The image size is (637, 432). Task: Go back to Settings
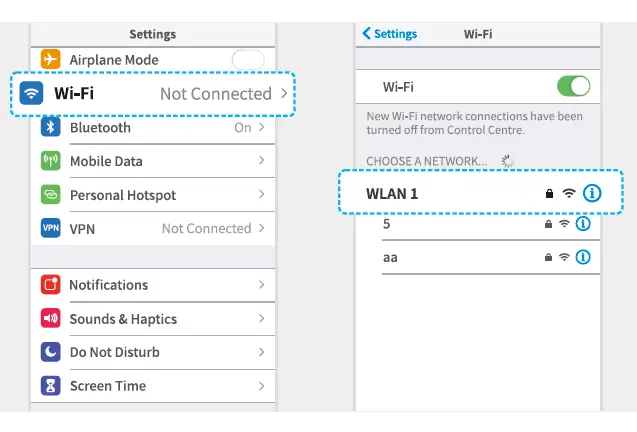(x=389, y=34)
